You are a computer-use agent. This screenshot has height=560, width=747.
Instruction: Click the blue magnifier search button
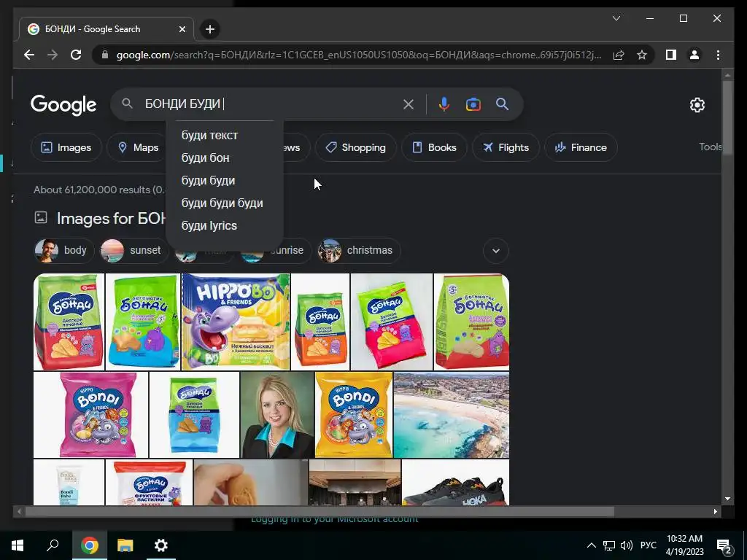(502, 104)
